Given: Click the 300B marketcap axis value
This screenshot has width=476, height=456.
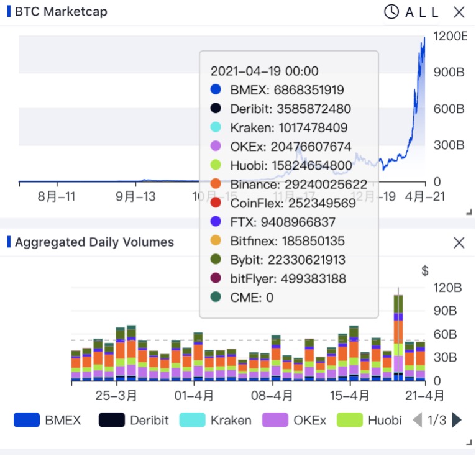Looking at the screenshot, I should 449,145.
